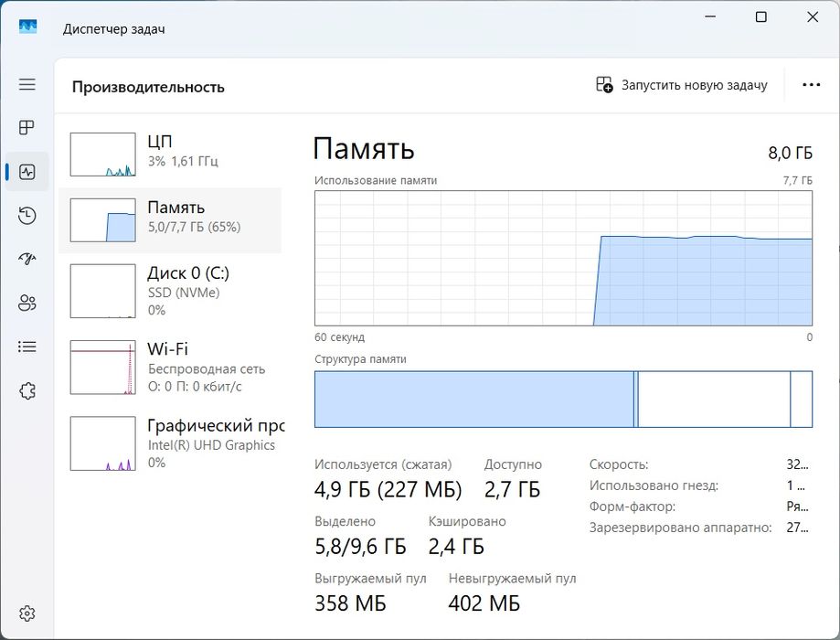The image size is (840, 640).
Task: Open the hamburger navigation menu
Action: click(x=27, y=84)
